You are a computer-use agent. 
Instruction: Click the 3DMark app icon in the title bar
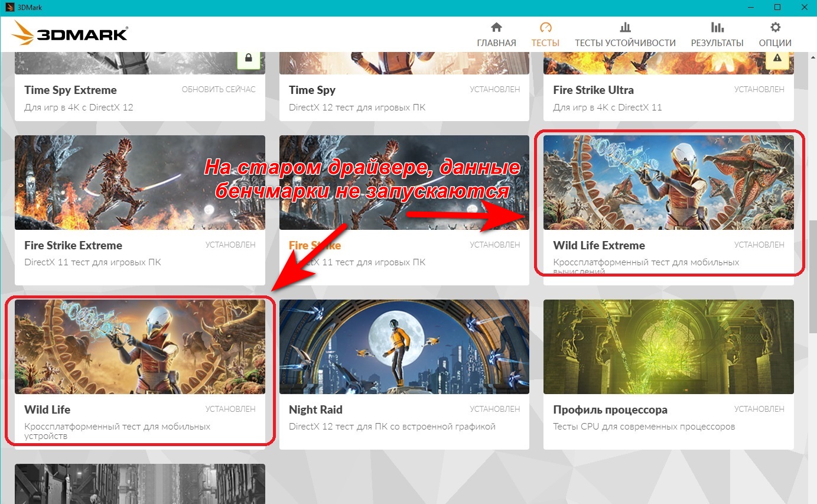click(x=9, y=7)
